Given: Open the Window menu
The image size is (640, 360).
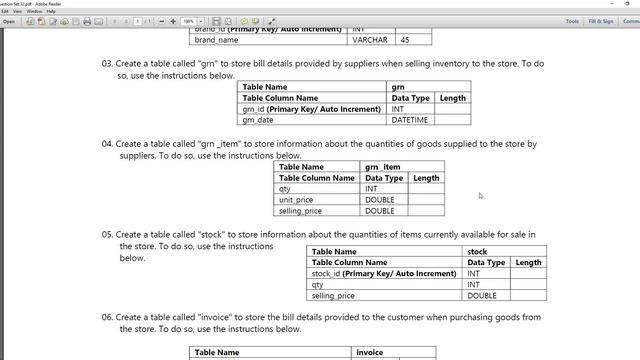Looking at the screenshot, I should tap(34, 11).
